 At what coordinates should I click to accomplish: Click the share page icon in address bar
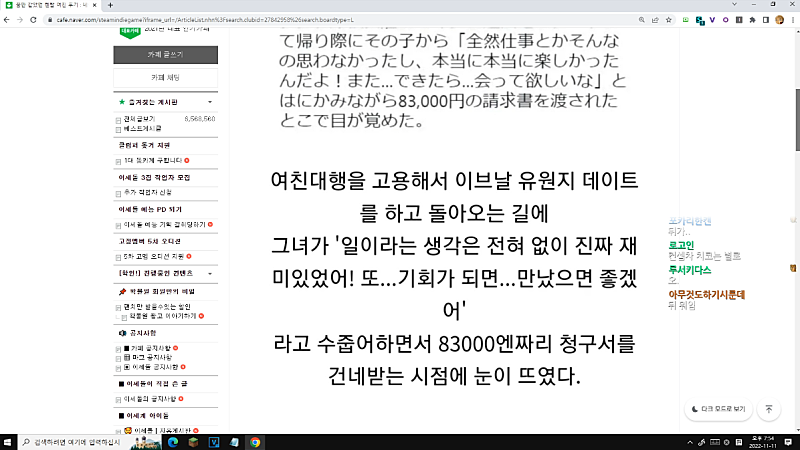[655, 20]
